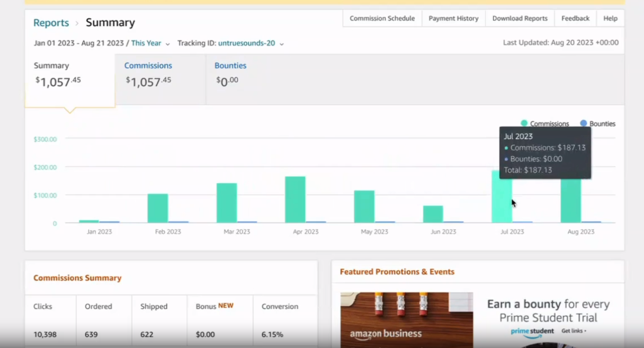Image resolution: width=644 pixels, height=348 pixels.
Task: Click the Jul 2023 tooltip total $187.13
Action: [x=528, y=170]
